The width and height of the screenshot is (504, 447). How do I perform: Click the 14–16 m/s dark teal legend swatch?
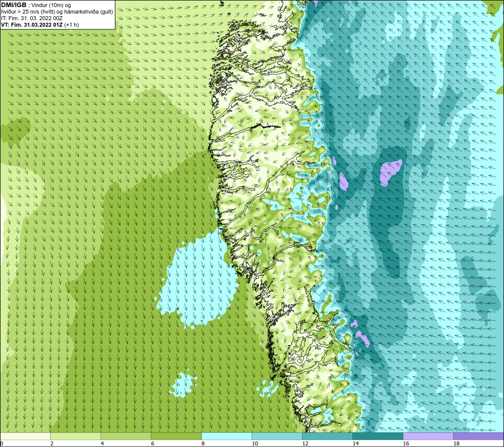click(377, 436)
